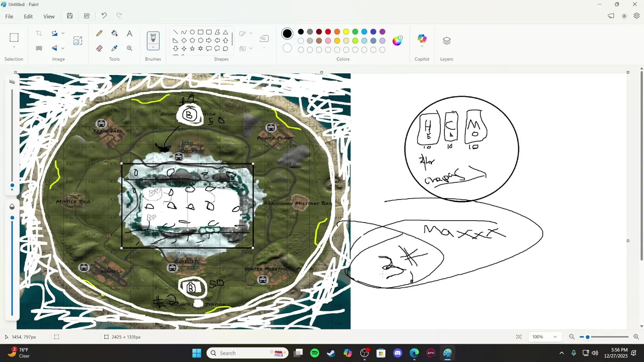This screenshot has height=362, width=644.
Task: Choose the Triangle shape
Action: [225, 32]
